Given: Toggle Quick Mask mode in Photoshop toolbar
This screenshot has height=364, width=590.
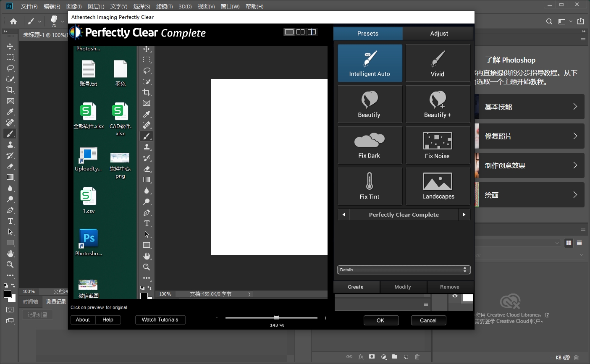Looking at the screenshot, I should pyautogui.click(x=10, y=310).
